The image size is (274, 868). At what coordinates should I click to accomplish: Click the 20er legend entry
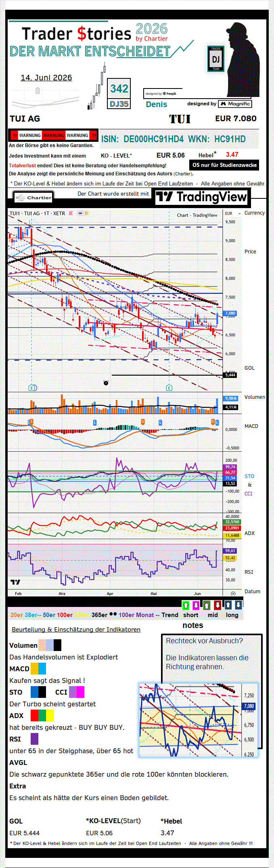click(17, 615)
